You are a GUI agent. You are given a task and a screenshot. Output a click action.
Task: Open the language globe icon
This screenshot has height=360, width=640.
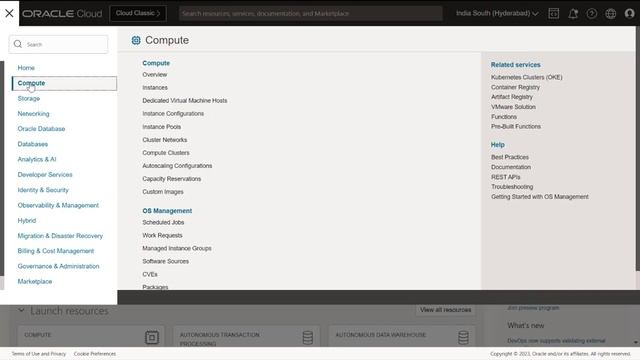pyautogui.click(x=611, y=13)
